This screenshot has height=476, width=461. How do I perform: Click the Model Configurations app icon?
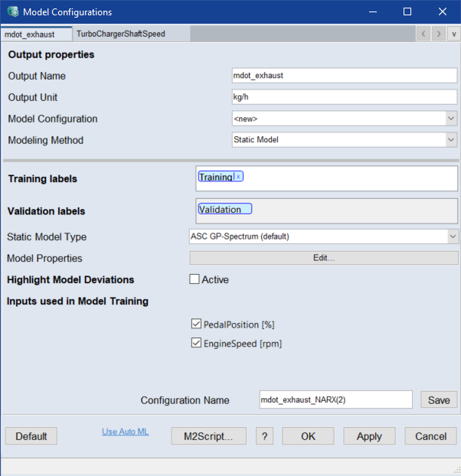(x=11, y=11)
